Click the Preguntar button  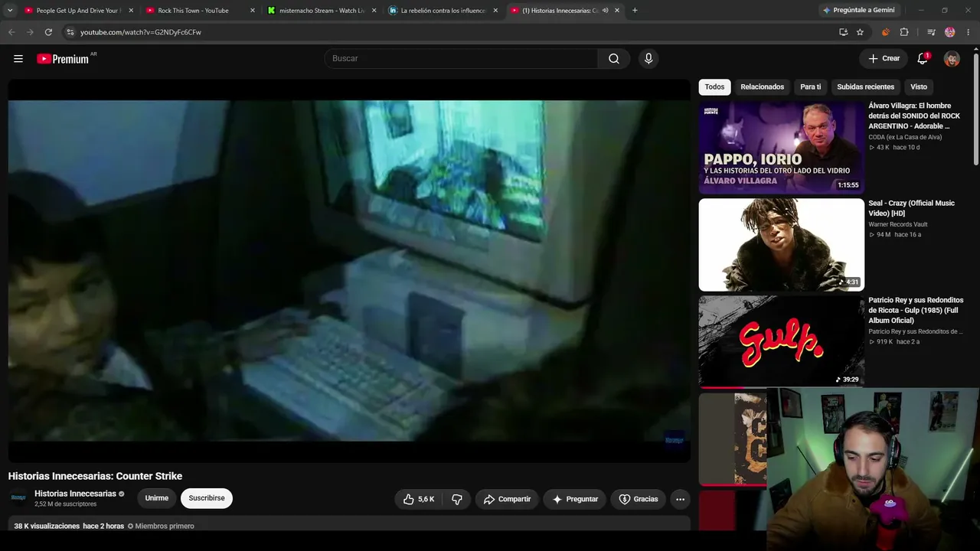(x=575, y=499)
